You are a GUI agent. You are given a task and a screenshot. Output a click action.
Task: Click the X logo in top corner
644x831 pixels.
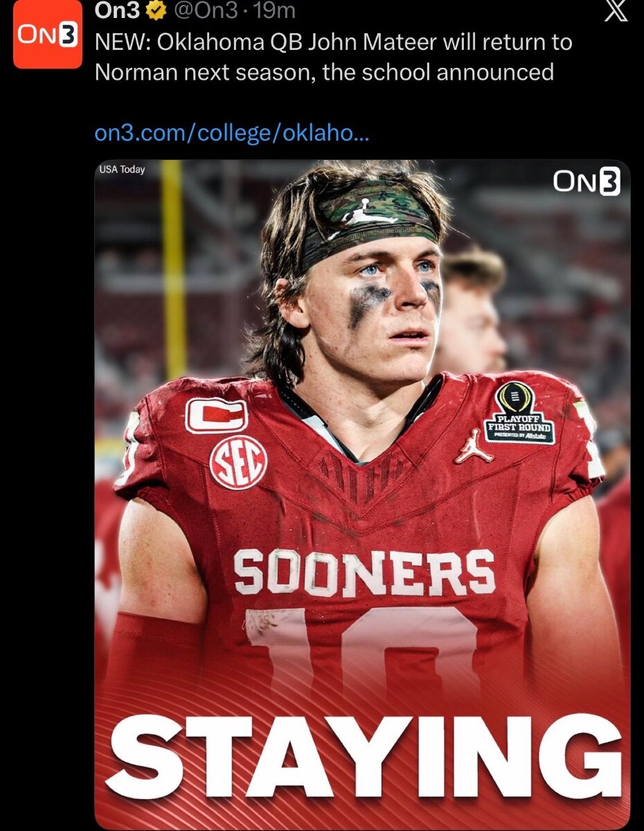pos(614,12)
